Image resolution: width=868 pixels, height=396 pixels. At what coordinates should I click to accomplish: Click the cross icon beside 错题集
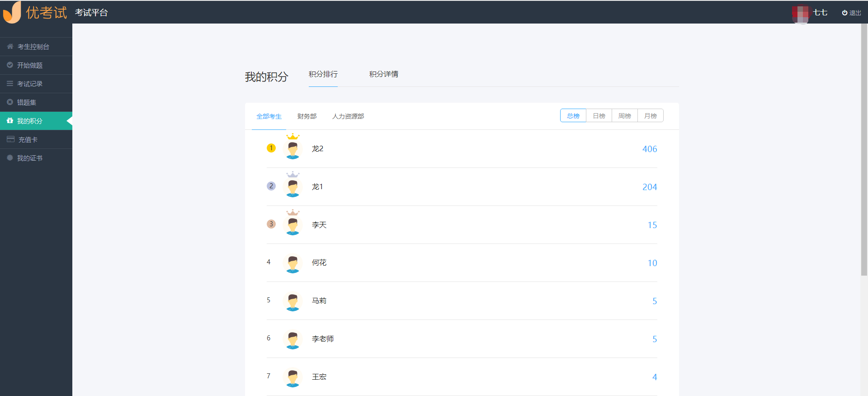(x=10, y=102)
